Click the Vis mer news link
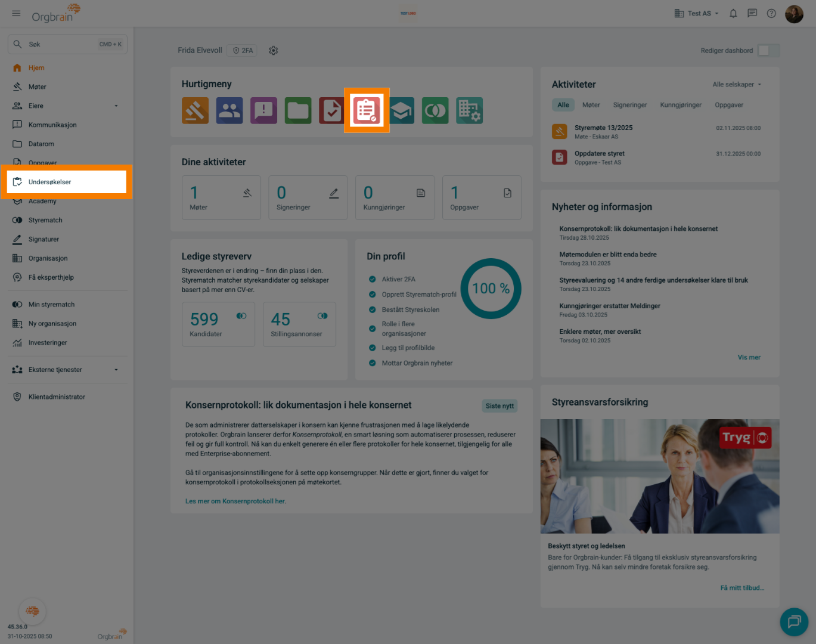The image size is (816, 644). coord(749,358)
